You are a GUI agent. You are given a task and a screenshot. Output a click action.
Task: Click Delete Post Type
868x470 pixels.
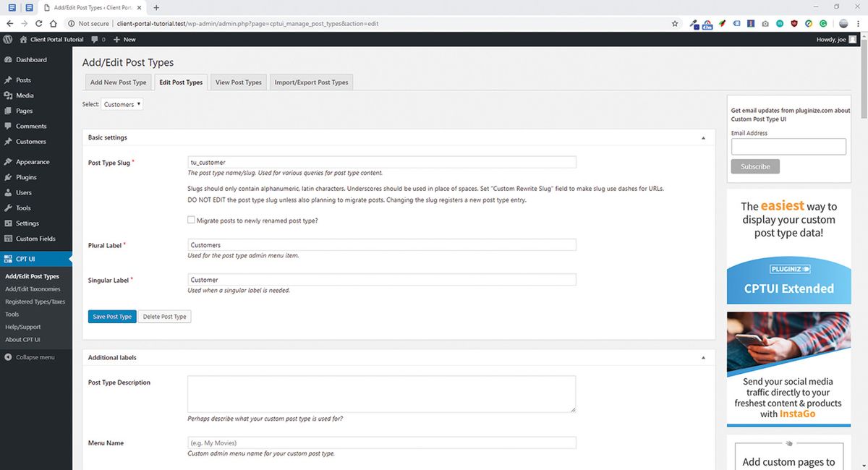pyautogui.click(x=164, y=316)
